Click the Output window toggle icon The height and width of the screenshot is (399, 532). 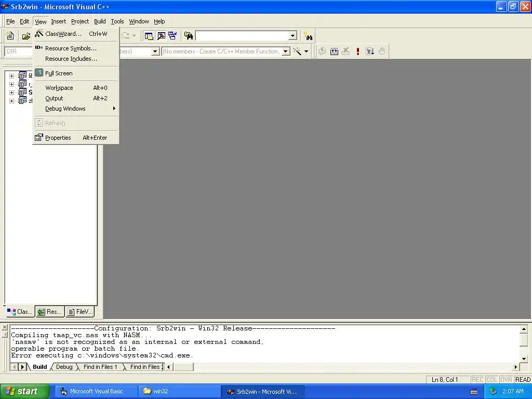(161, 36)
